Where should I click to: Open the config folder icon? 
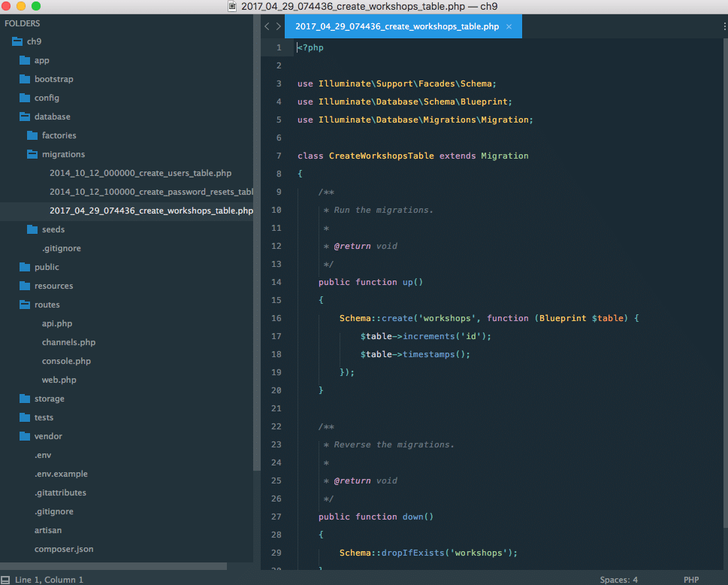point(25,98)
